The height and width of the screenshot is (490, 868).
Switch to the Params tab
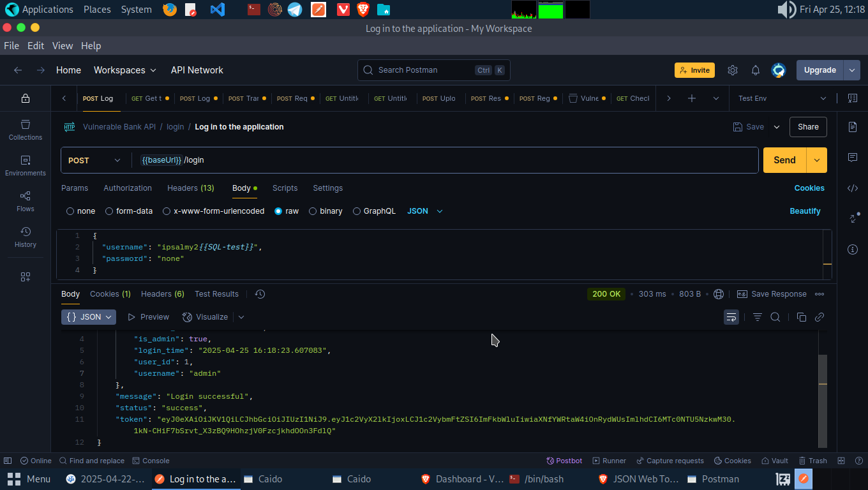pos(75,188)
